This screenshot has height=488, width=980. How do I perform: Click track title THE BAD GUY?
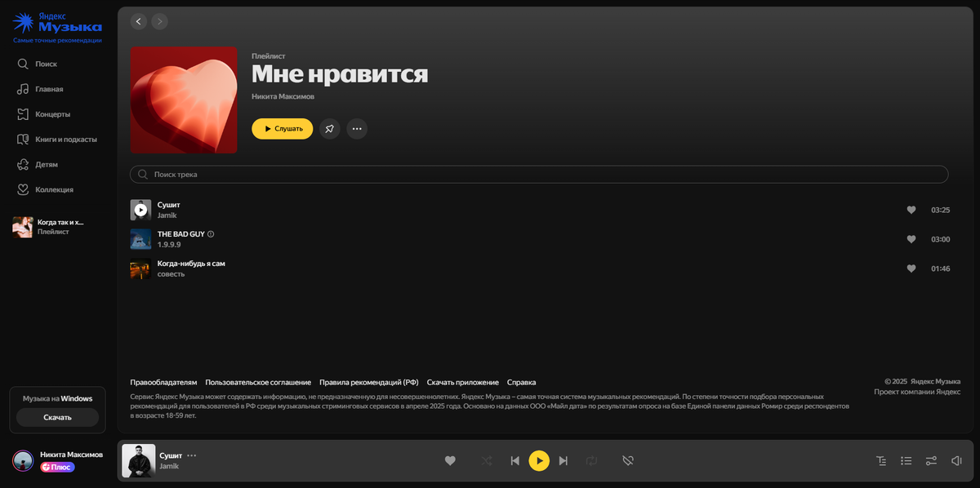point(180,234)
